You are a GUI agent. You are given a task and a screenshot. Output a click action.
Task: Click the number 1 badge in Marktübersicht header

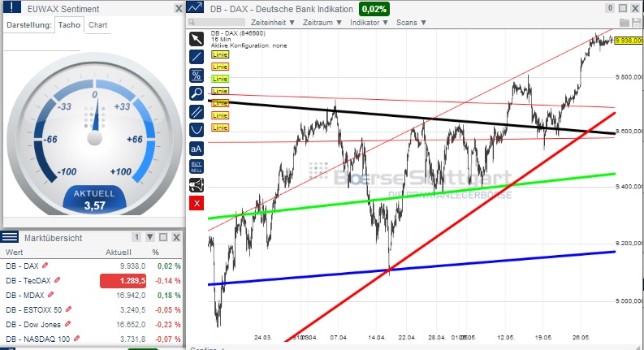136,237
